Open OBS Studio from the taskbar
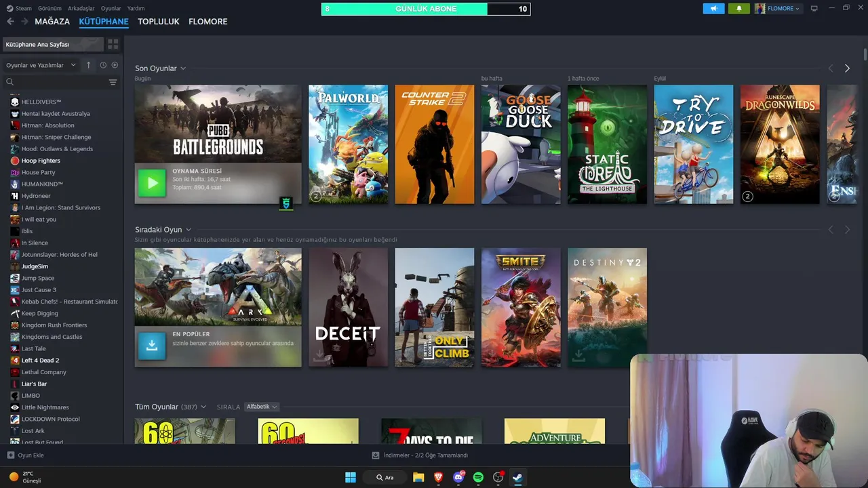The width and height of the screenshot is (868, 488). point(498,477)
